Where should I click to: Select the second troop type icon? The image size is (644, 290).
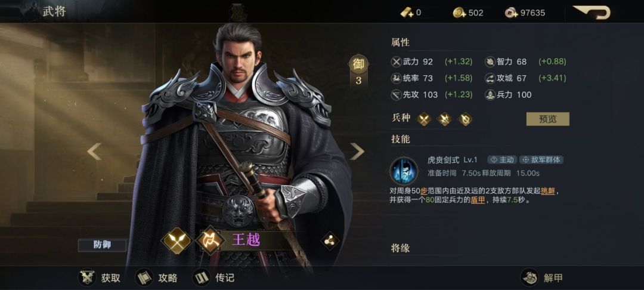pos(444,119)
